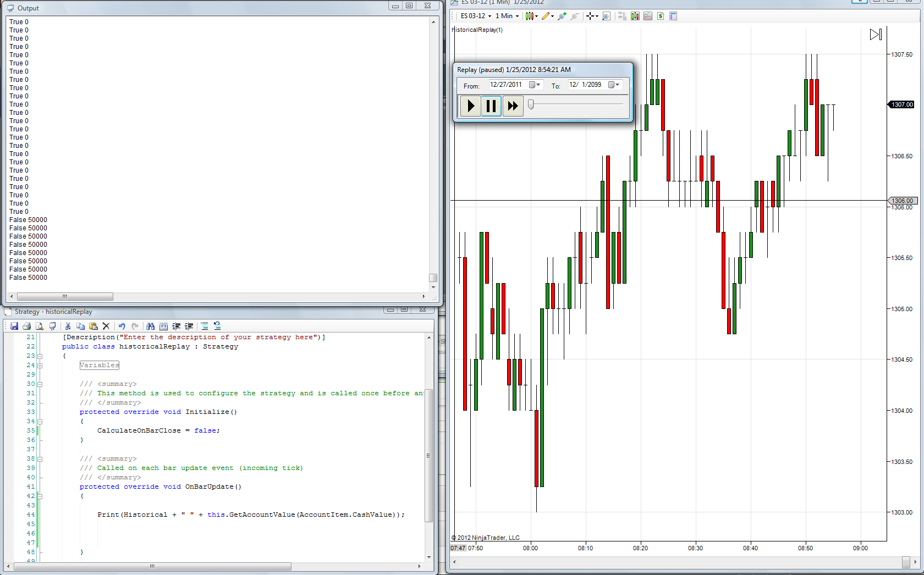Collapse the class block at line 23
The image size is (924, 575).
point(40,356)
